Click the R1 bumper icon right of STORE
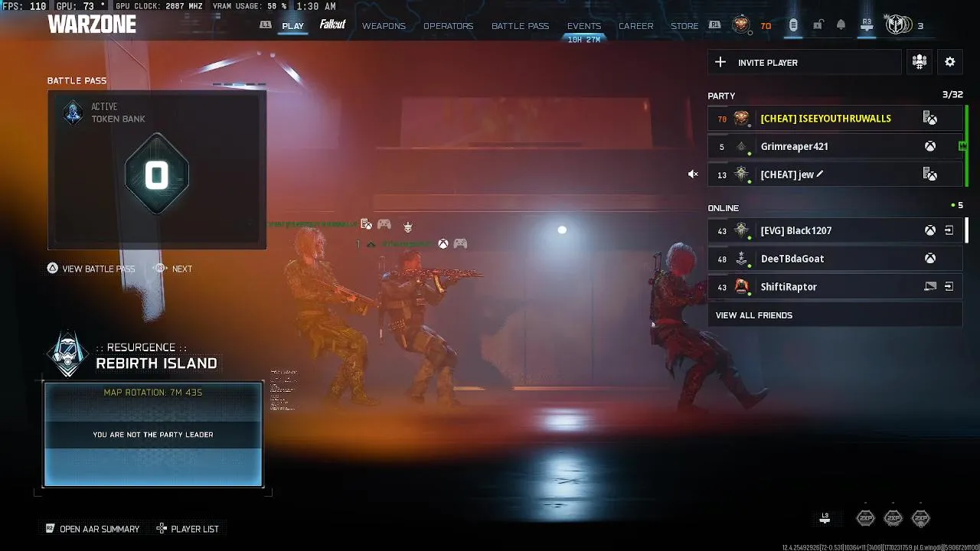Viewport: 980px width, 551px height. click(x=714, y=25)
